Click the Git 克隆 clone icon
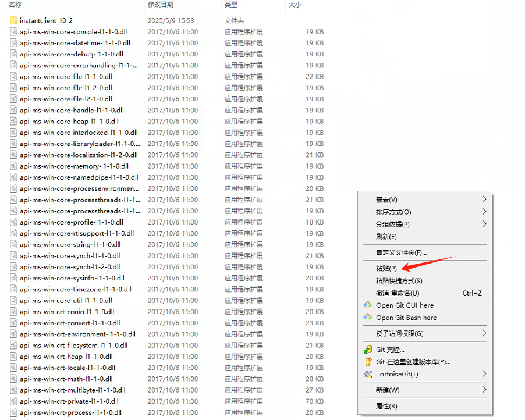This screenshot has height=420, width=525. [x=368, y=350]
